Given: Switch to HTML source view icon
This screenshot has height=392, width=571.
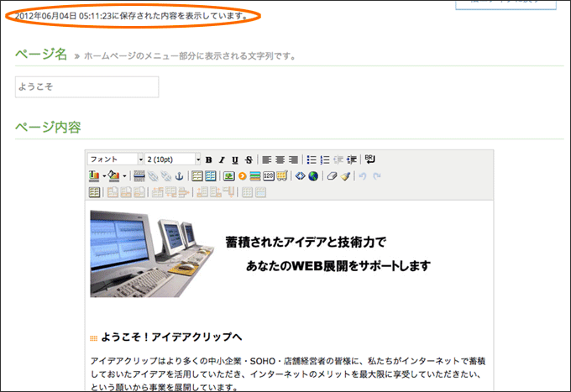Looking at the screenshot, I should pyautogui.click(x=300, y=176).
